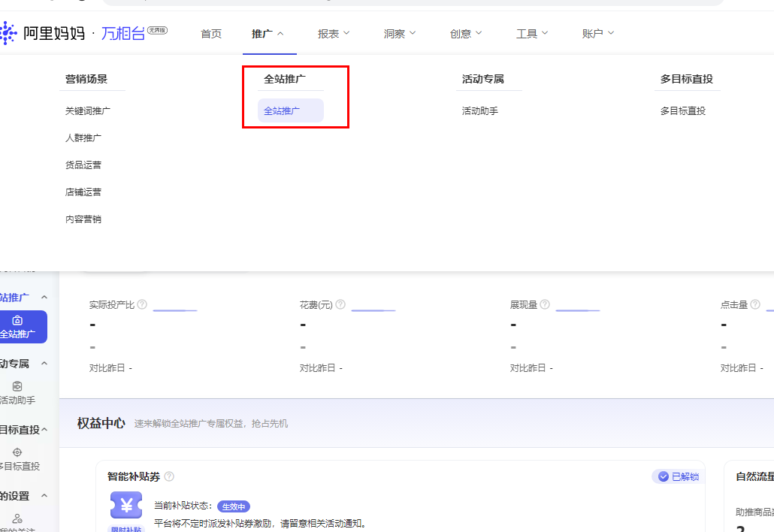The image size is (774, 532).
Task: Click help icon next to 智能补贴券
Action: 169,476
